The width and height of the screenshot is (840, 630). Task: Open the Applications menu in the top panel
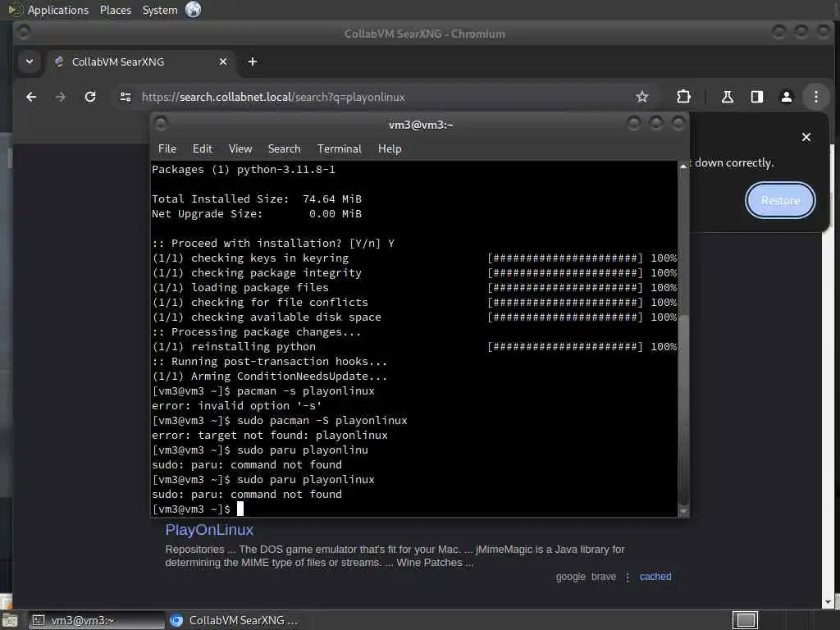tap(58, 10)
